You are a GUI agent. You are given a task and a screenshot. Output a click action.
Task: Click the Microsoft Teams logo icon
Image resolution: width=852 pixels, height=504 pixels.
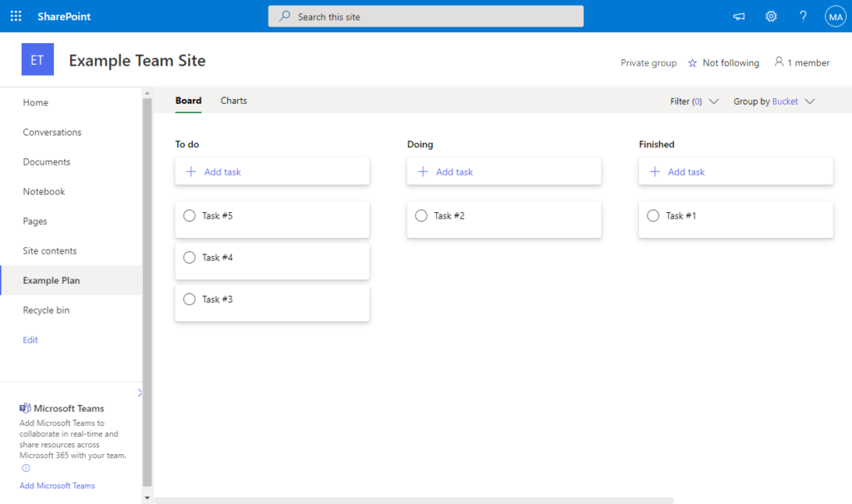tap(25, 408)
